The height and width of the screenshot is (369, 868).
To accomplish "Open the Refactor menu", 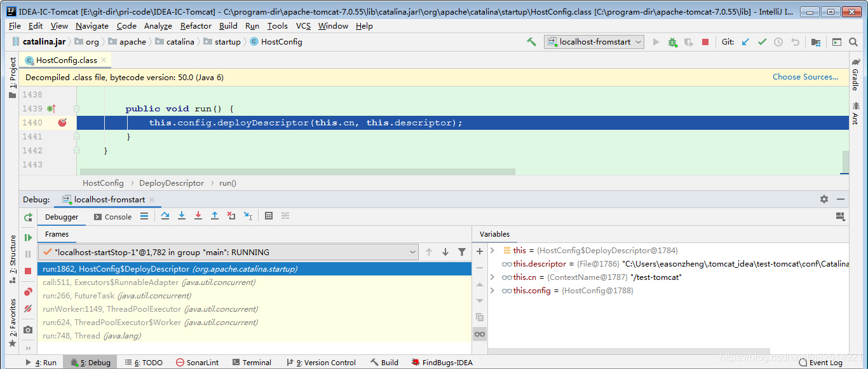I will point(196,26).
